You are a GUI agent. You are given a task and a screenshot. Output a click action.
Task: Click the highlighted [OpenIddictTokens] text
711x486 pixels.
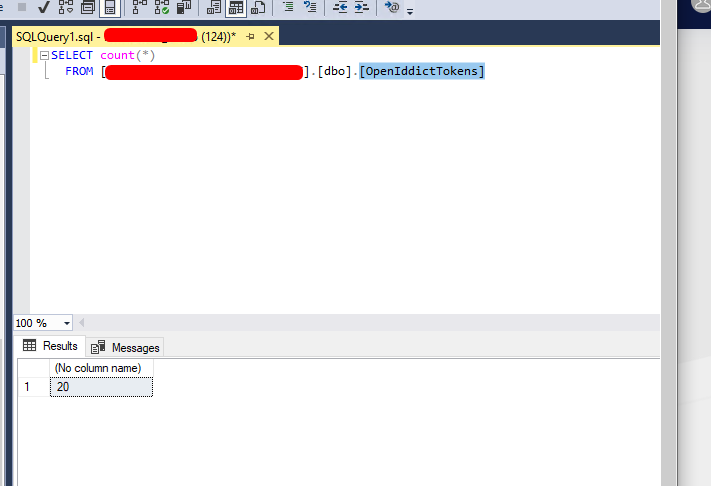[422, 71]
